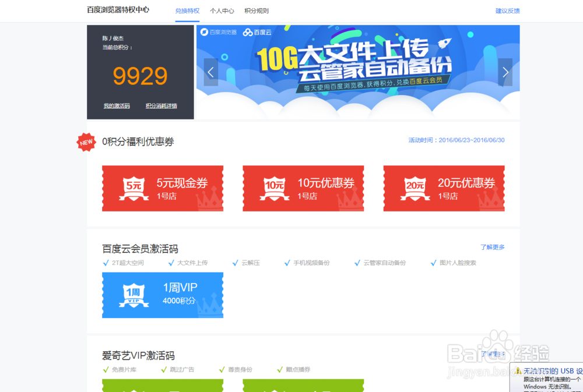Click the 1周 VIP shield icon
Screen dimensions: 583x392
(134, 295)
